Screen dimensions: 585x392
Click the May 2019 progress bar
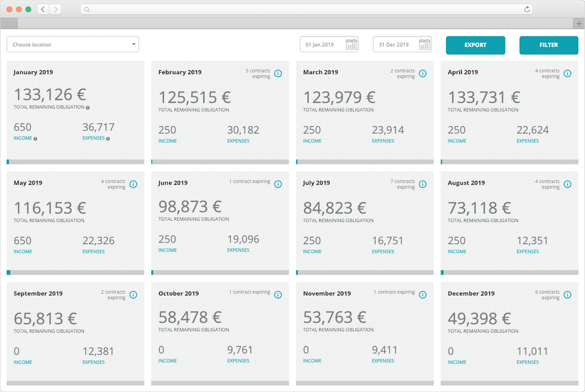point(76,273)
